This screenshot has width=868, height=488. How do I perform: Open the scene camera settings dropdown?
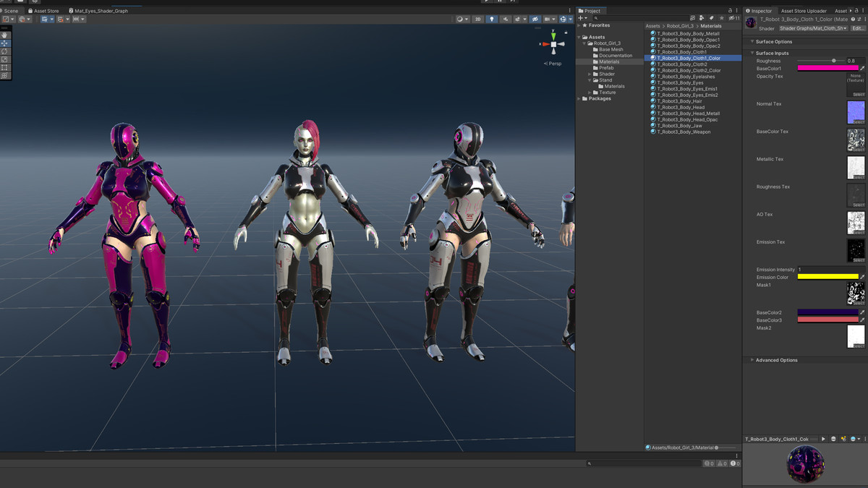click(x=550, y=19)
